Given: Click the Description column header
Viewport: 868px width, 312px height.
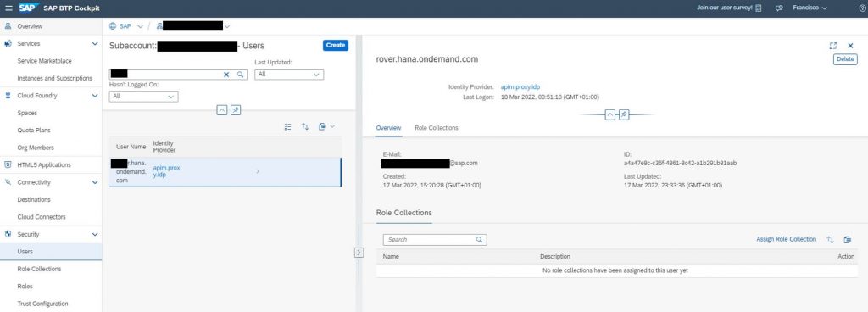Looking at the screenshot, I should point(555,257).
